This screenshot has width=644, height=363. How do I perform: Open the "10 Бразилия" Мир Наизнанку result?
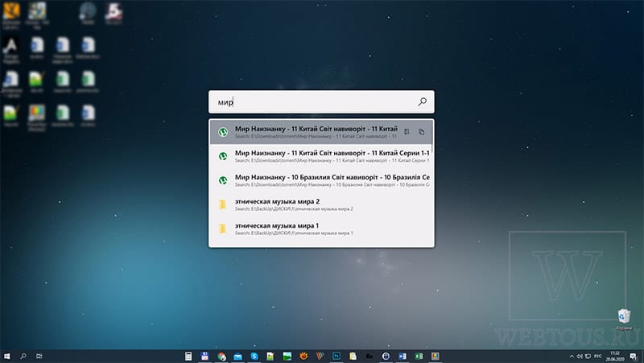[321, 180]
